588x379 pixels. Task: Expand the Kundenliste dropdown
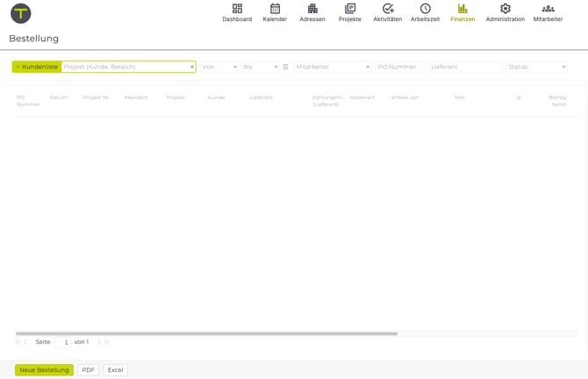pos(36,67)
